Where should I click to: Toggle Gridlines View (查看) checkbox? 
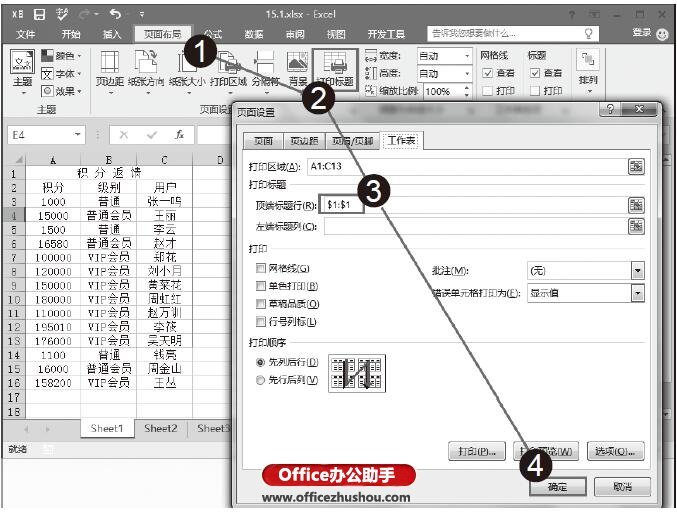tap(487, 73)
